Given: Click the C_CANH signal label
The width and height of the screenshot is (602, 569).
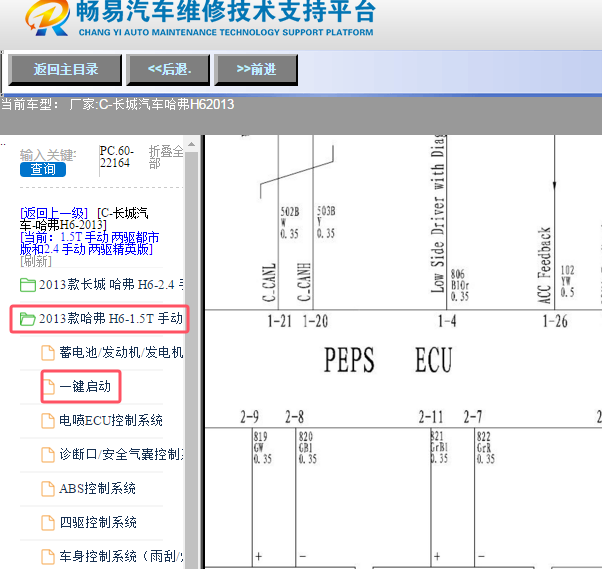Looking at the screenshot, I should [x=304, y=282].
